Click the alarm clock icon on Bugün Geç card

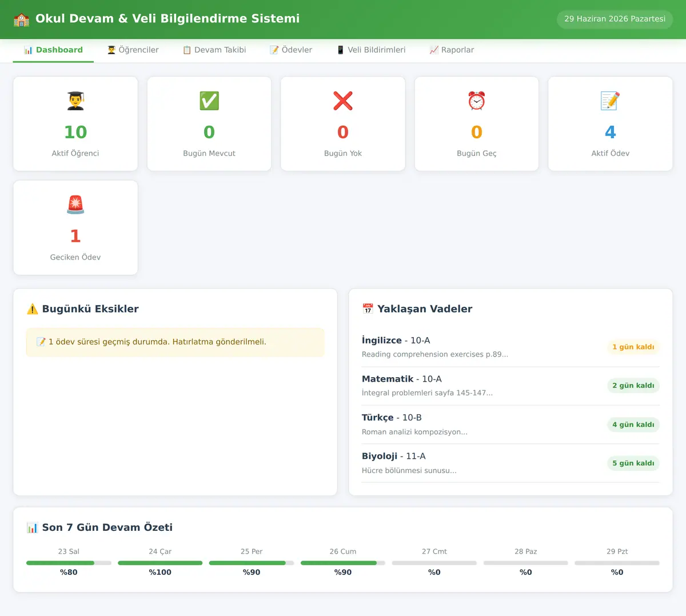pyautogui.click(x=477, y=101)
